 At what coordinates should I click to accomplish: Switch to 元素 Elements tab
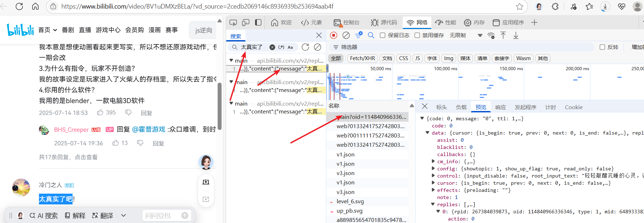click(x=311, y=23)
